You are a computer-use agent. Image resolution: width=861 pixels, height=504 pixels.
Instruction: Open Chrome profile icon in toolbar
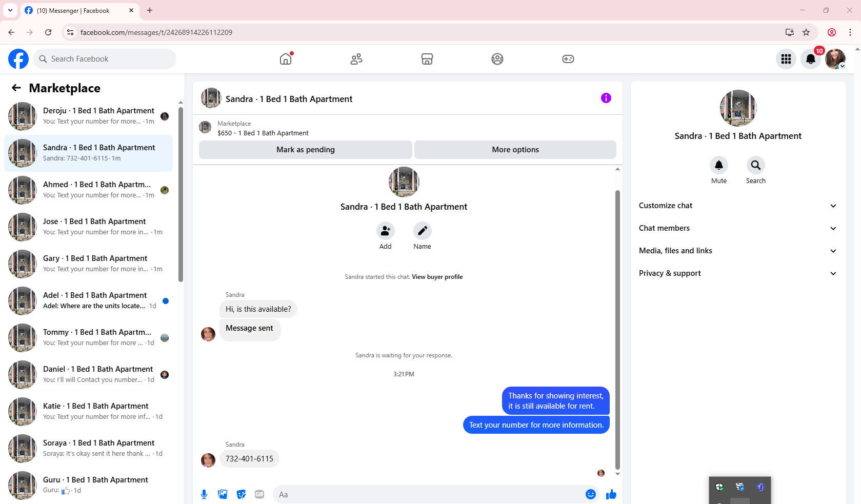[x=832, y=32]
